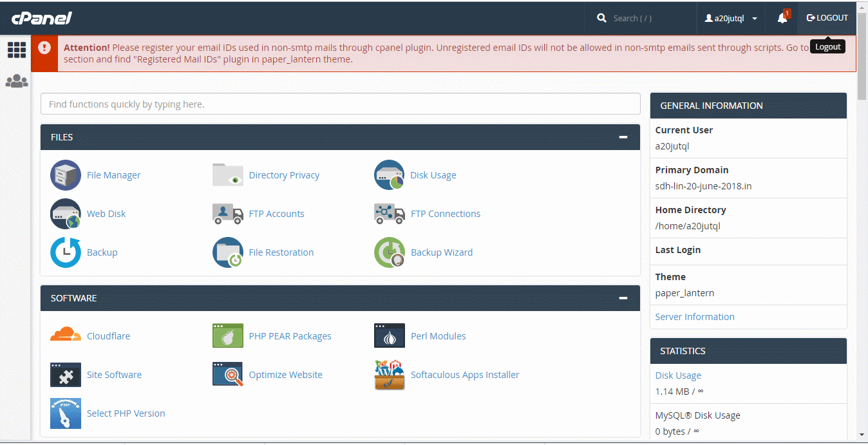
Task: Open the Backup Wizard link
Action: tap(442, 252)
